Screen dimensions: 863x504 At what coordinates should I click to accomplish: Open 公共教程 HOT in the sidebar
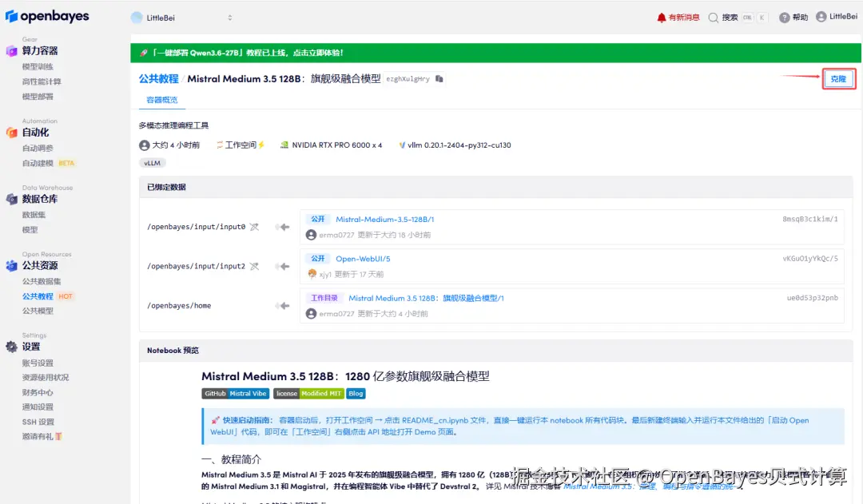click(x=47, y=296)
